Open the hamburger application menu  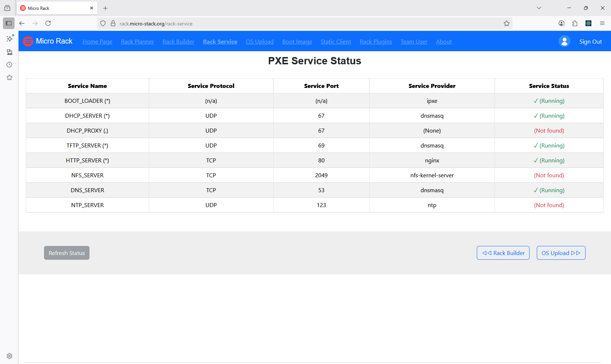pos(602,23)
